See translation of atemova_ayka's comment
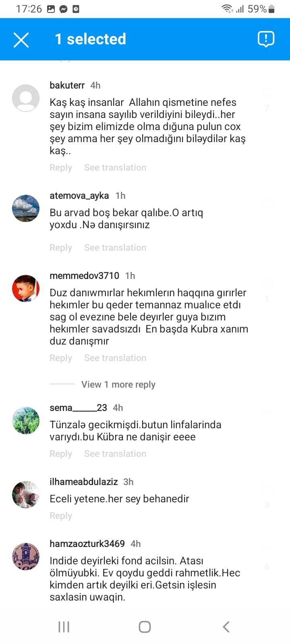The width and height of the screenshot is (290, 644). coord(115,248)
